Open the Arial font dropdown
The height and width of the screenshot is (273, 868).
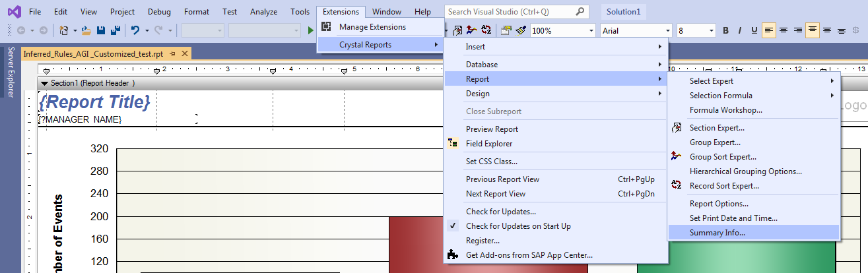tap(667, 30)
